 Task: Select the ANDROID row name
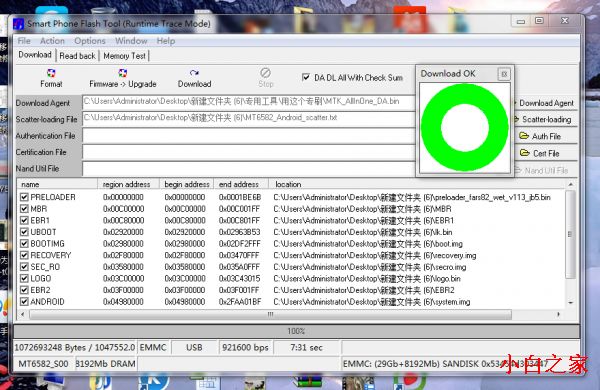[x=47, y=302]
